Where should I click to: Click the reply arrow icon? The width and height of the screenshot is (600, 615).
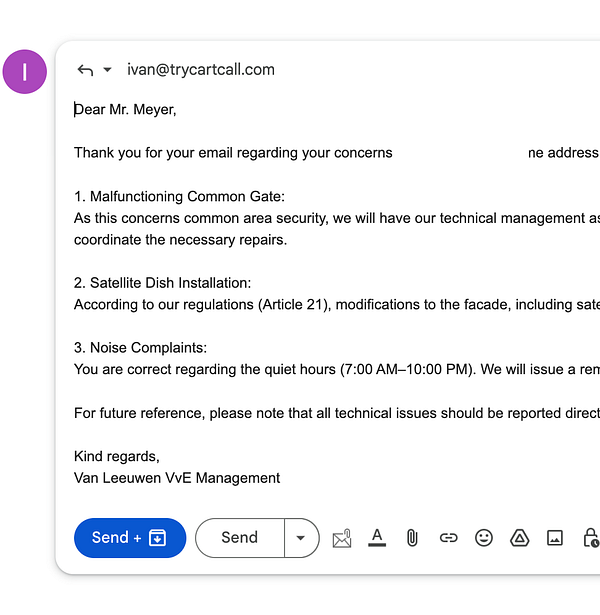[x=85, y=70]
